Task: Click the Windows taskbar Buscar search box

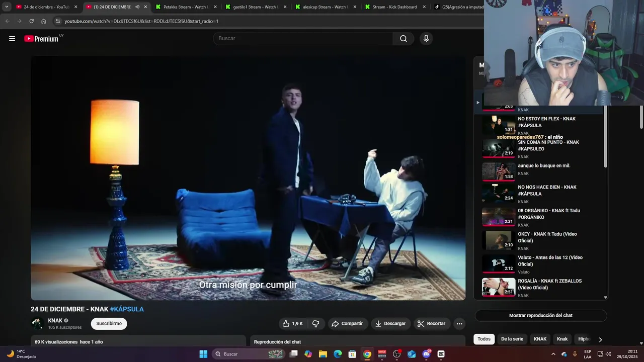Action: [x=249, y=354]
